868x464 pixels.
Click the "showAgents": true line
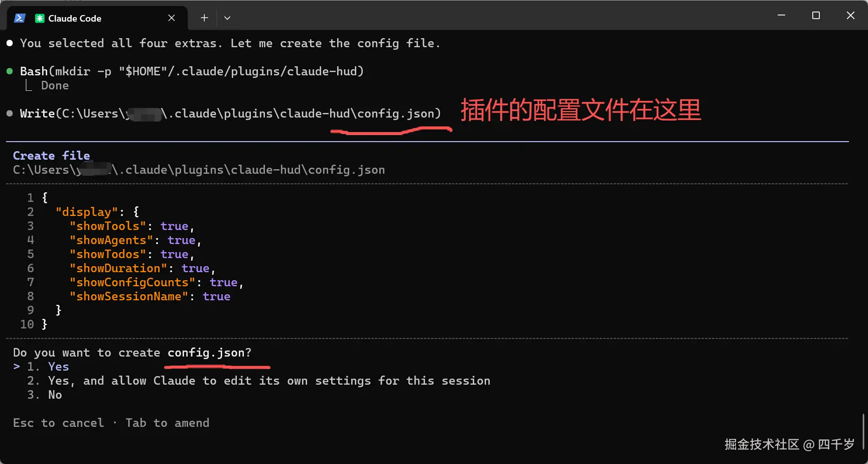click(x=135, y=240)
